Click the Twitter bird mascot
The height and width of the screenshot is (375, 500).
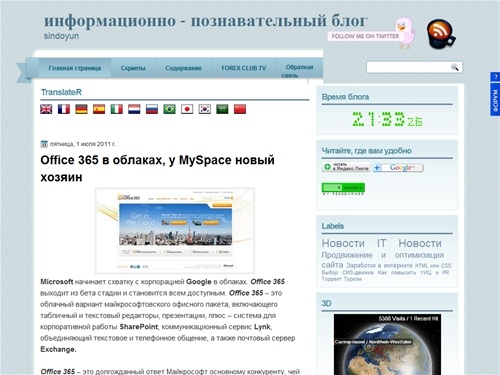pyautogui.click(x=406, y=33)
